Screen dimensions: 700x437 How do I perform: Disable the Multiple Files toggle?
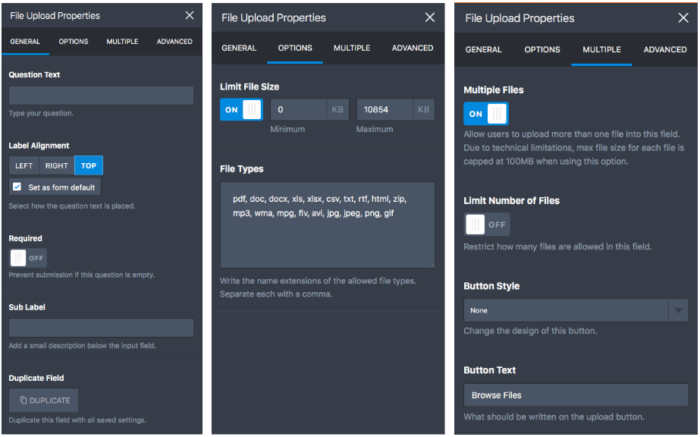tap(485, 114)
